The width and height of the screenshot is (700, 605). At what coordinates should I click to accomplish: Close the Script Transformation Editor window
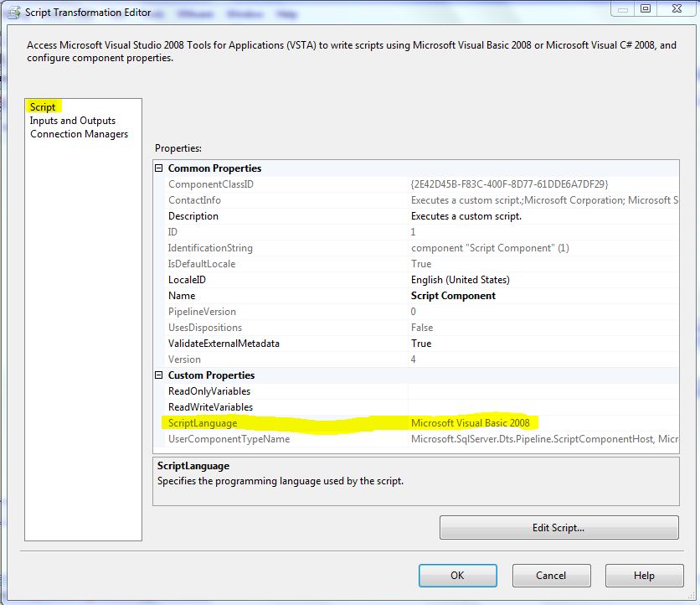pyautogui.click(x=675, y=8)
